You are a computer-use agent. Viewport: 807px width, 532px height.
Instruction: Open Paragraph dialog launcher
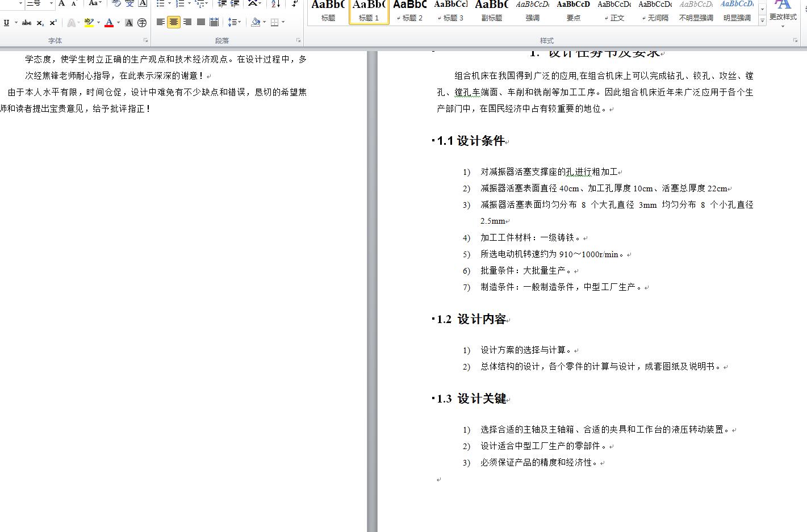[x=299, y=40]
